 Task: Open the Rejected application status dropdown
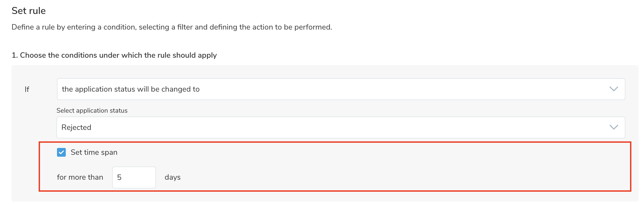[341, 127]
